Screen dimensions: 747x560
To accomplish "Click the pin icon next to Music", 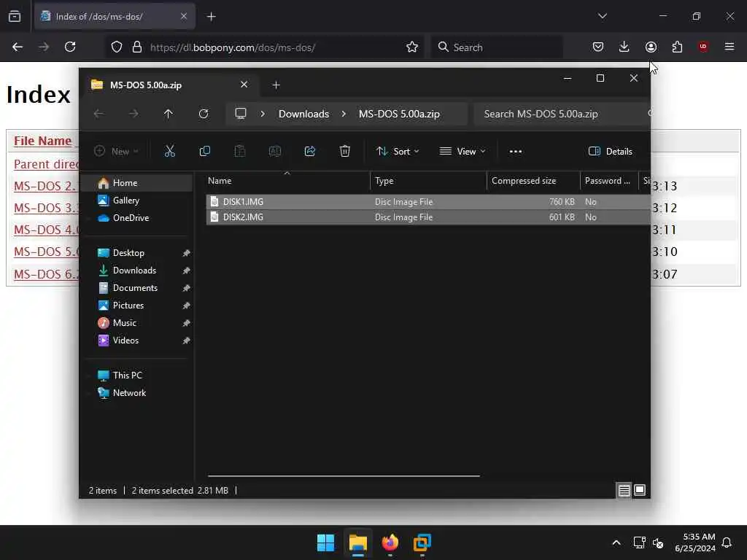I will pyautogui.click(x=186, y=323).
